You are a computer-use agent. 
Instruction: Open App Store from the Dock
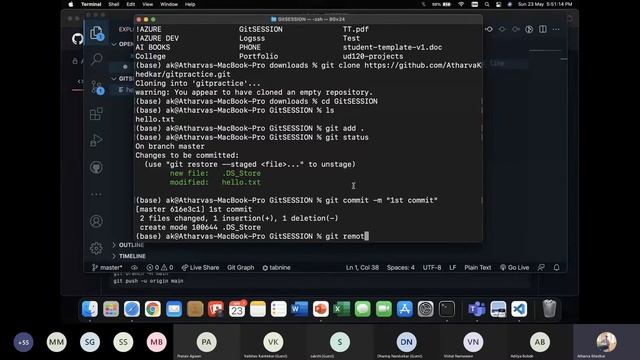pyautogui.click(x=404, y=309)
